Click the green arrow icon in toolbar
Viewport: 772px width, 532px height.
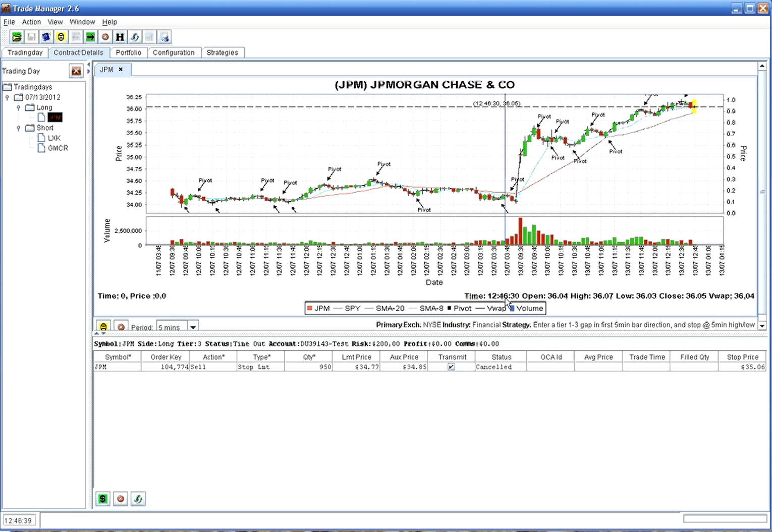coord(90,37)
